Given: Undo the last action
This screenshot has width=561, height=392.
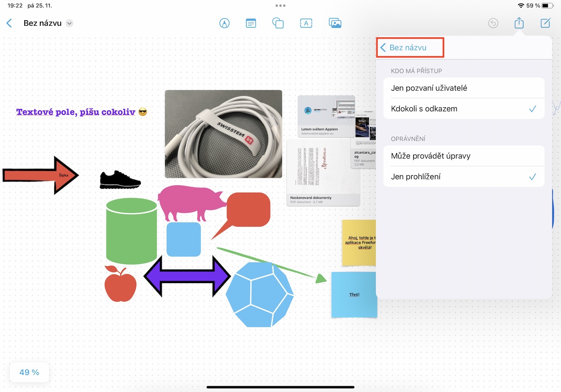Looking at the screenshot, I should 493,23.
